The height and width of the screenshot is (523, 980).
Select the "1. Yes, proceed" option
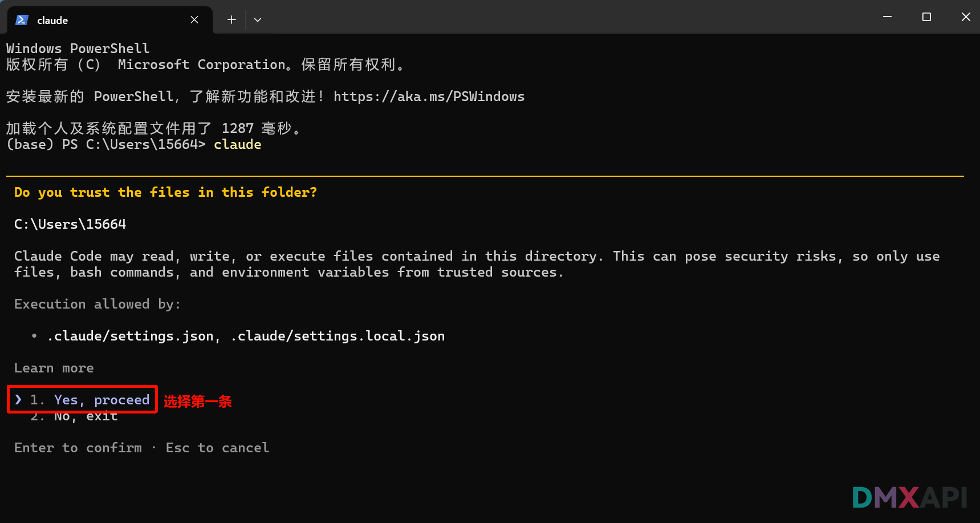[x=101, y=400]
